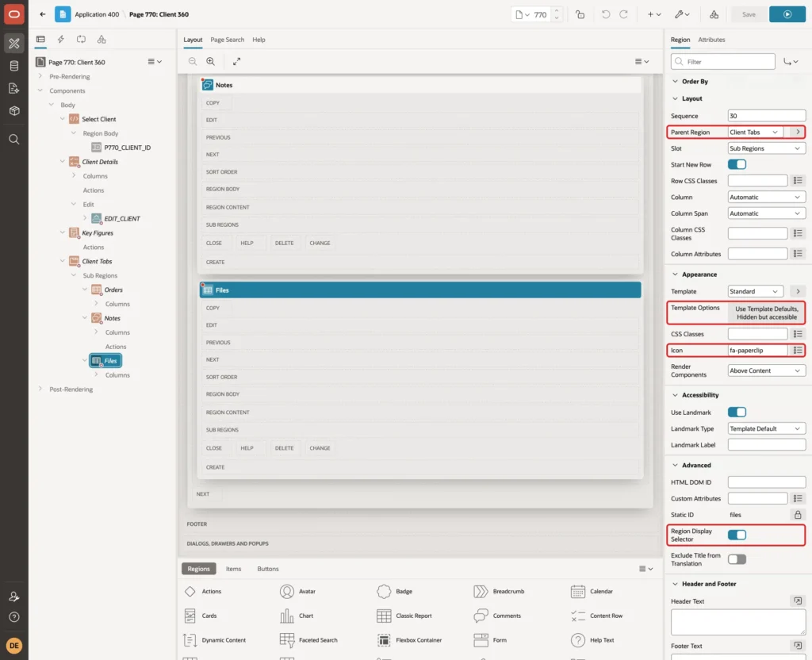Click the Undo arrow
812x660 pixels.
coord(605,14)
